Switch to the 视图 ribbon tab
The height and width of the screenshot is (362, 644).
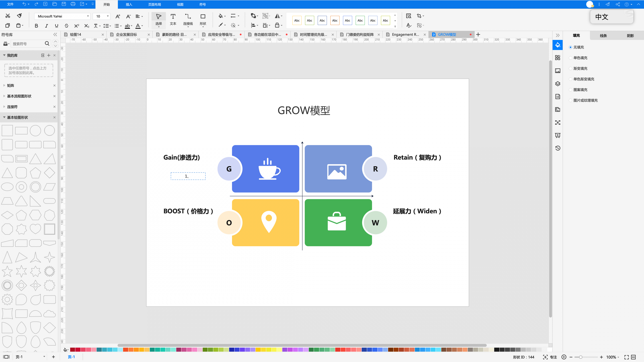pos(180,4)
